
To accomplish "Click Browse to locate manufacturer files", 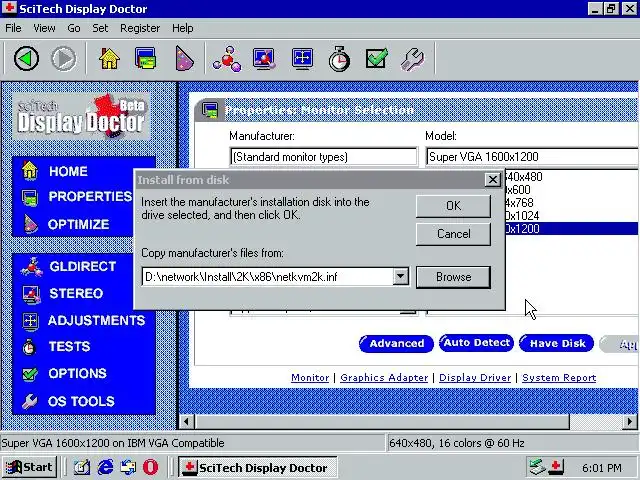I will (453, 277).
